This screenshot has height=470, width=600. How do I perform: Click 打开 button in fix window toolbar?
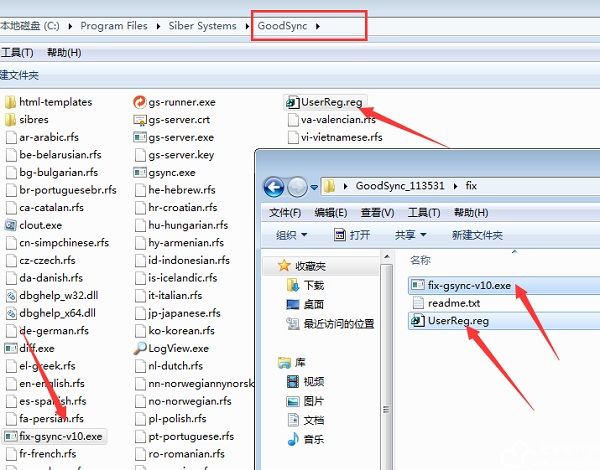pyautogui.click(x=352, y=235)
